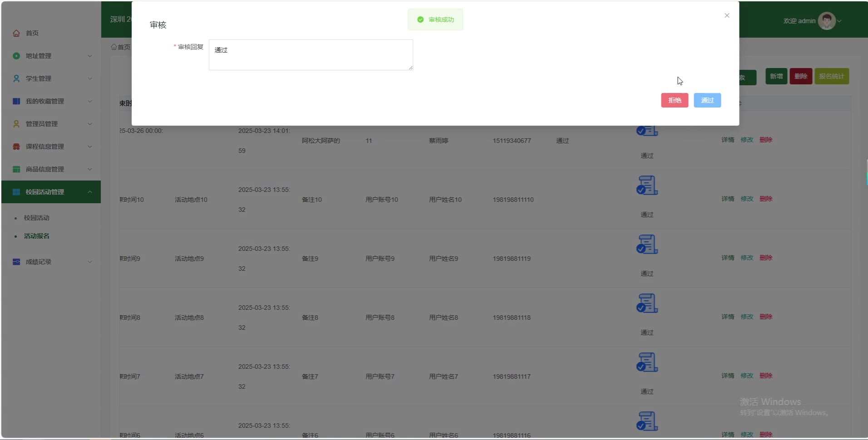View 详情 for the 用户姓名7 row

point(728,376)
